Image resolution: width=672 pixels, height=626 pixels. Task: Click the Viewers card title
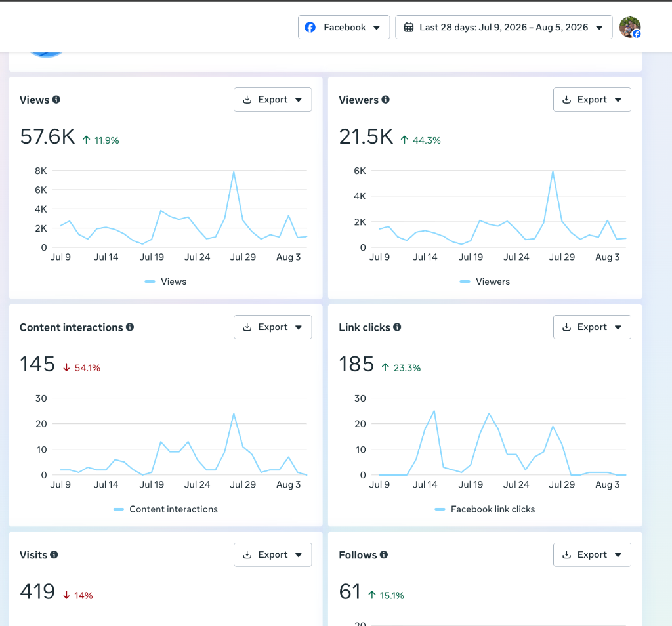coord(359,100)
